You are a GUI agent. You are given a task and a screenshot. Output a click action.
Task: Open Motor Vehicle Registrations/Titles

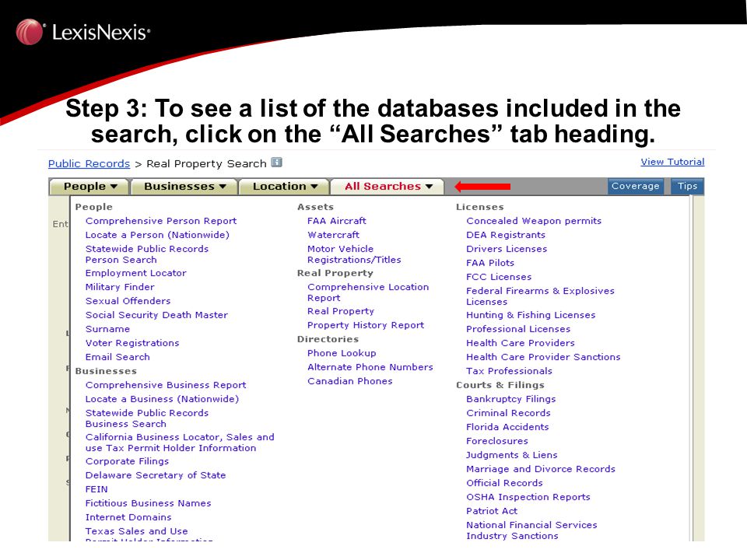(355, 254)
